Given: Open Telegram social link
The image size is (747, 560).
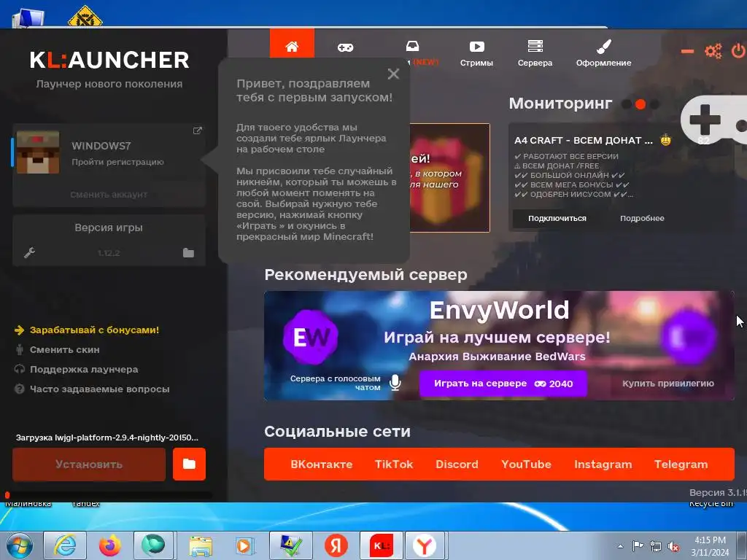Looking at the screenshot, I should 681,464.
